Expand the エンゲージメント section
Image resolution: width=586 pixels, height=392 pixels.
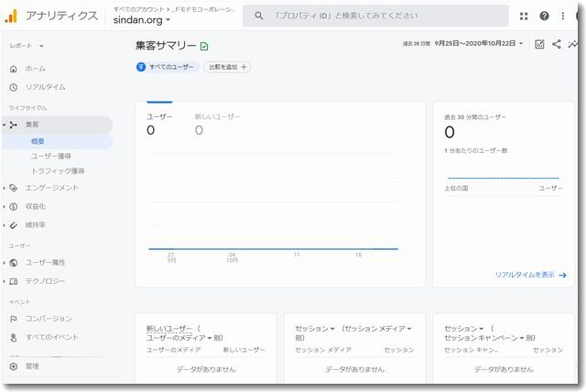point(51,188)
